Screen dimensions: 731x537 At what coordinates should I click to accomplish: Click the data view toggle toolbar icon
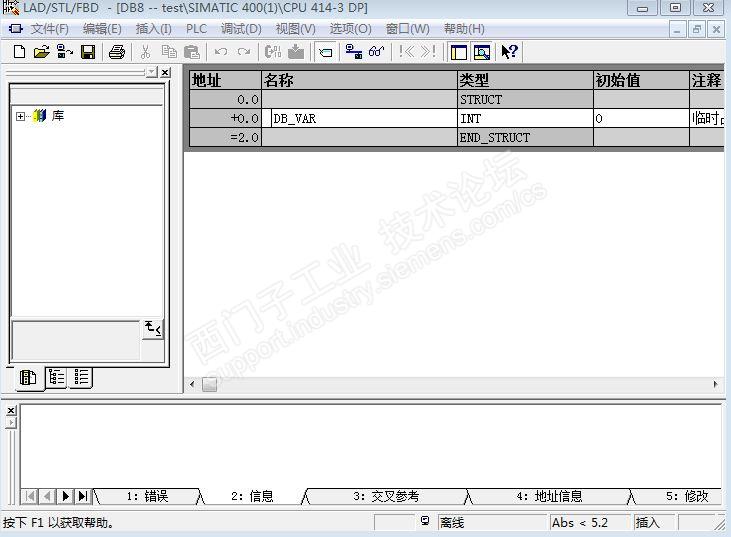325,52
